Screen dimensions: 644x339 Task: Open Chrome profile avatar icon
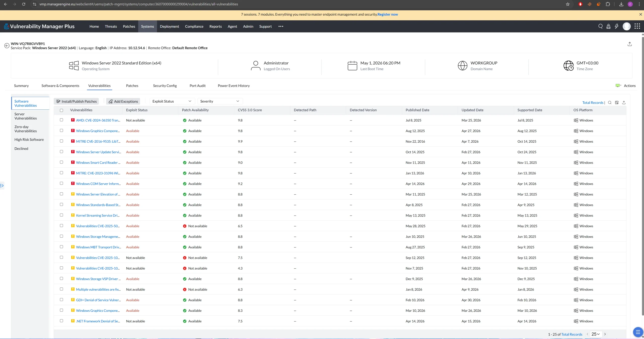[630, 4]
